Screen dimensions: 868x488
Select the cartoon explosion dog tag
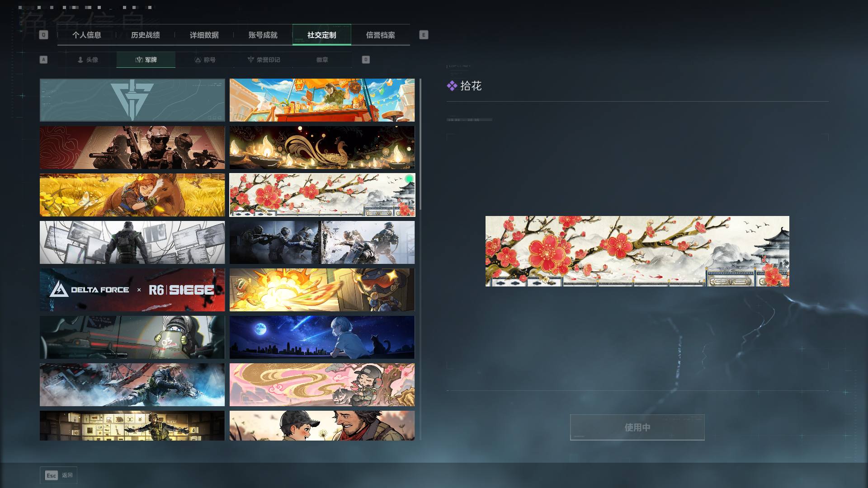(x=322, y=290)
